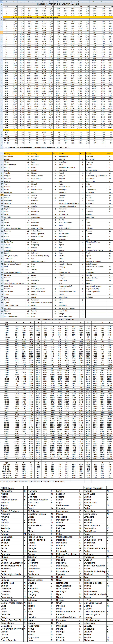This screenshot has width=113, height=644.
Task: Click column header A above DHL pricing table
Action: 7,2
